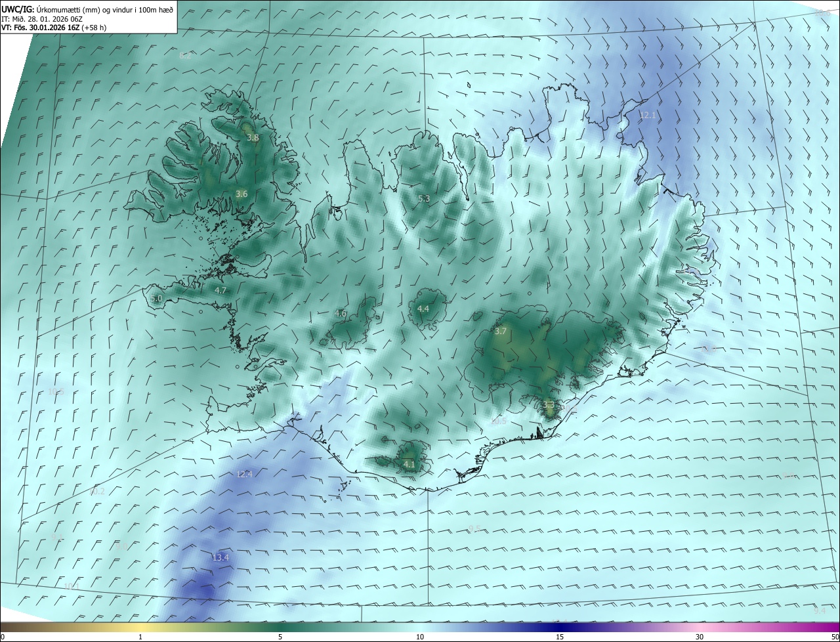Click the 13.4 value label in the blue band

[220, 557]
